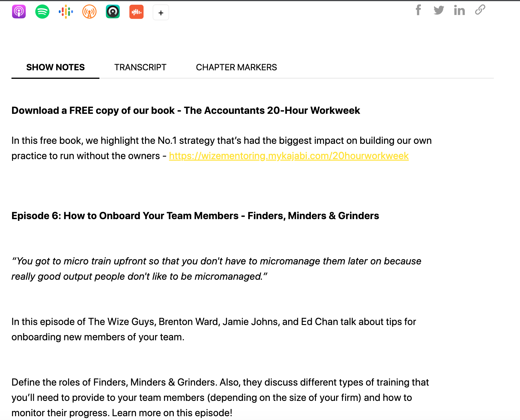Share episode on Facebook
Image resolution: width=520 pixels, height=420 pixels.
[x=418, y=10]
